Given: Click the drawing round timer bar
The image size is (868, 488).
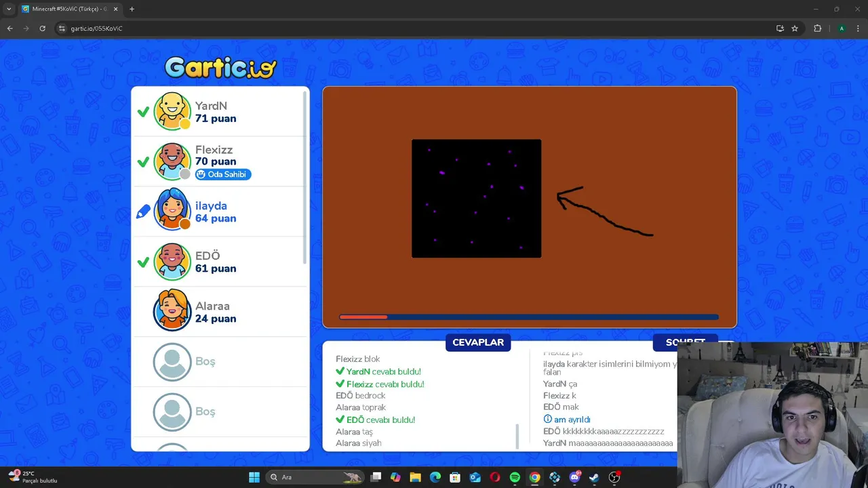Looking at the screenshot, I should pyautogui.click(x=529, y=317).
